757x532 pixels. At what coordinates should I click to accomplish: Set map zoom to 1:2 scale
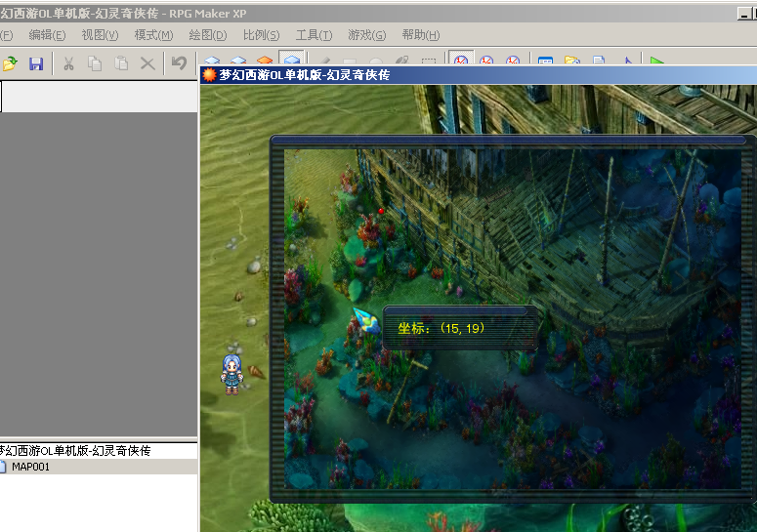[486, 60]
